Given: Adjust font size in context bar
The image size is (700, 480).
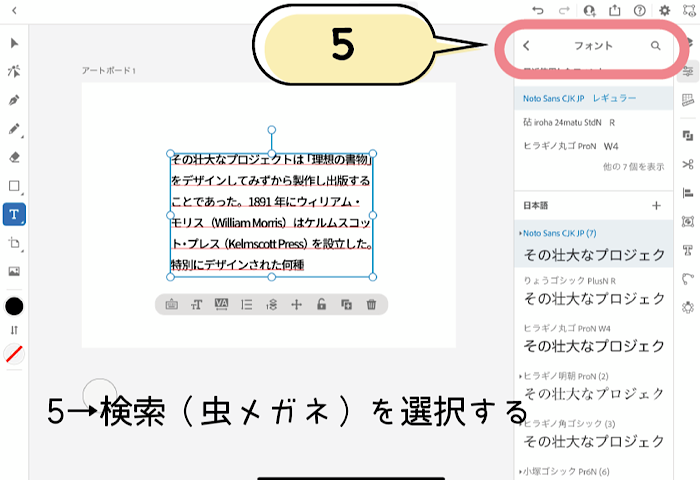Looking at the screenshot, I should [x=196, y=305].
